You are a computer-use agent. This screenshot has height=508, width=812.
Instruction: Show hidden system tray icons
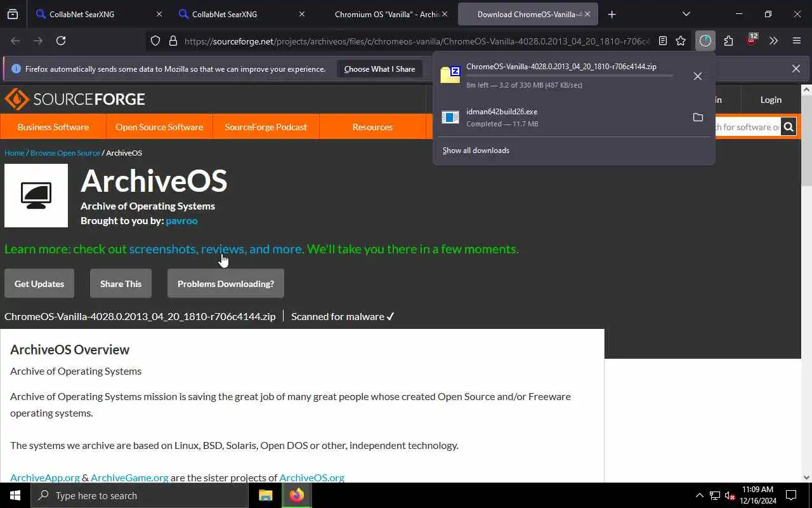(700, 495)
